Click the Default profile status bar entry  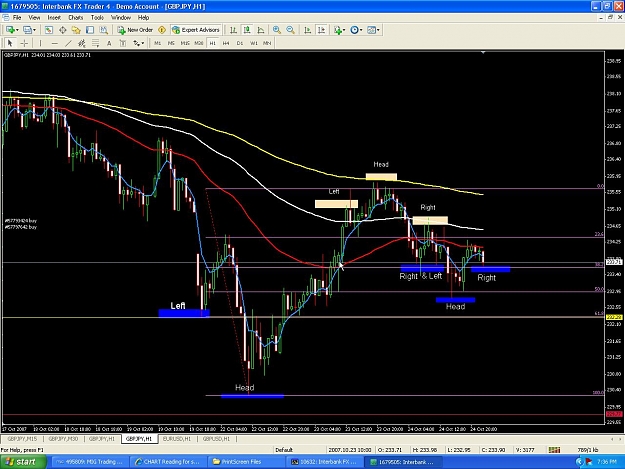284,450
